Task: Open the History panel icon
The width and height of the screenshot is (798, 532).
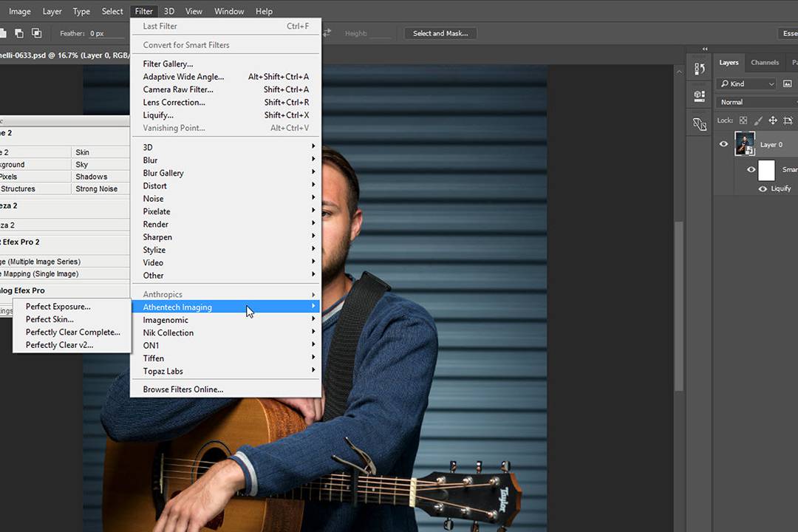Action: (x=699, y=69)
